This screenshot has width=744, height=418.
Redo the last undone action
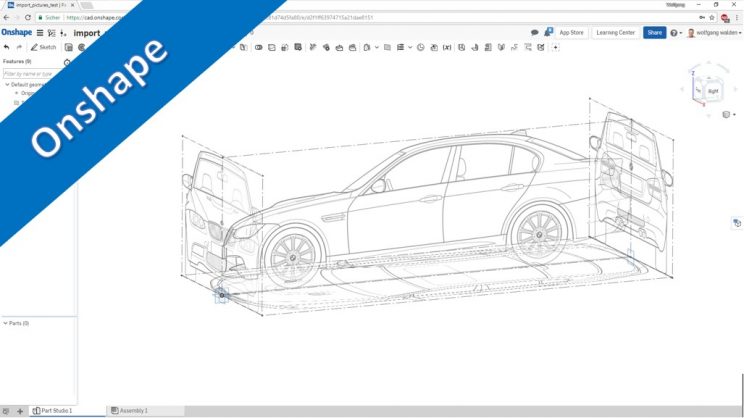[19, 47]
